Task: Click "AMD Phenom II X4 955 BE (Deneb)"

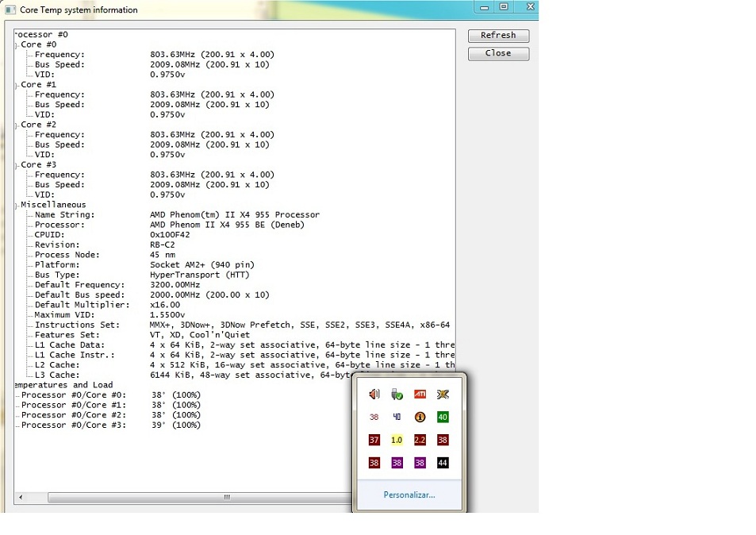Action: tap(227, 225)
